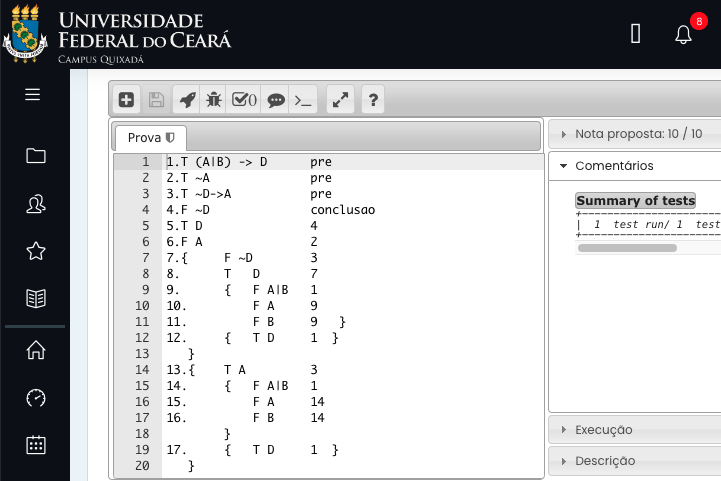This screenshot has width=721, height=481.
Task: Click line number 20 in gutter
Action: pyautogui.click(x=142, y=466)
